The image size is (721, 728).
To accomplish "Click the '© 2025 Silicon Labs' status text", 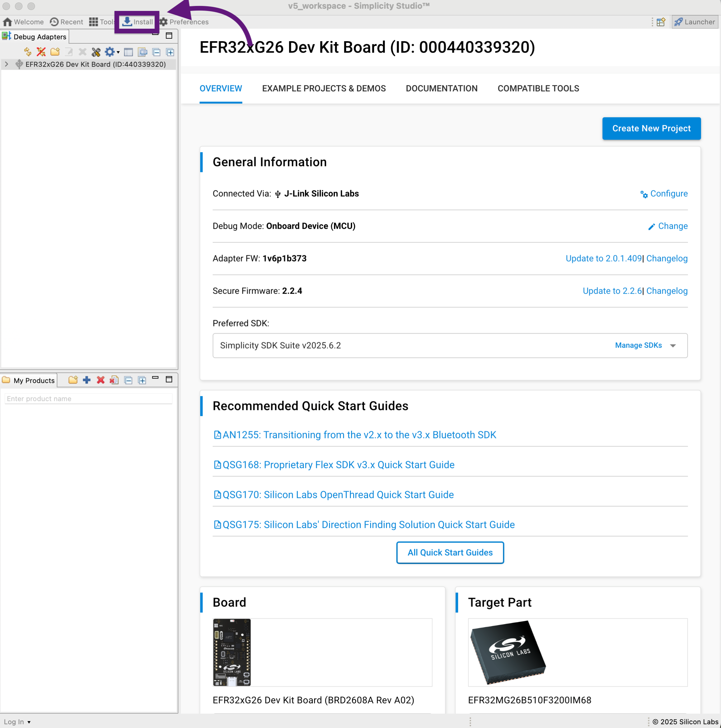I will (x=685, y=721).
